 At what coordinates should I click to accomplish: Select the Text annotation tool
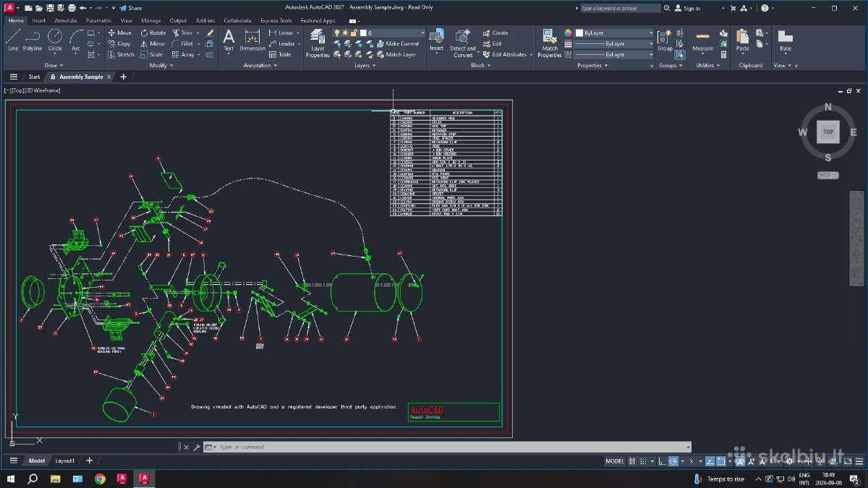tap(229, 40)
